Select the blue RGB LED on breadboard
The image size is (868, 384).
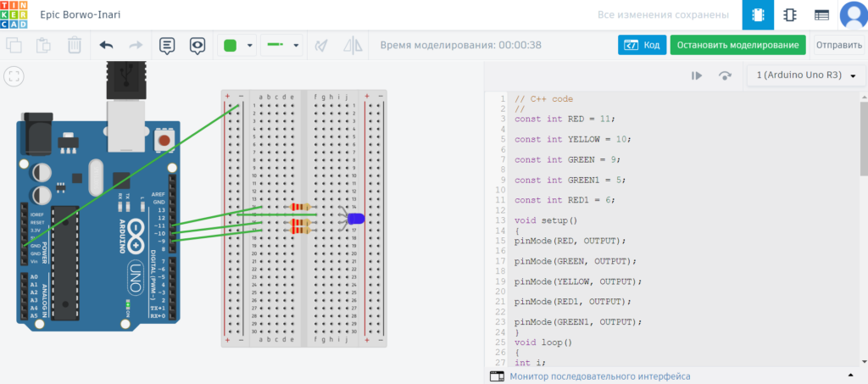354,219
